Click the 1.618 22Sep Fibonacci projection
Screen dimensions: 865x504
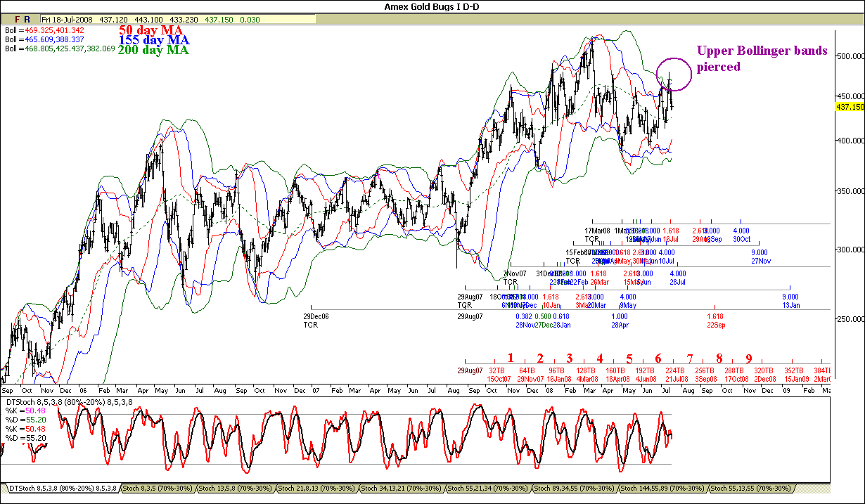(x=715, y=321)
